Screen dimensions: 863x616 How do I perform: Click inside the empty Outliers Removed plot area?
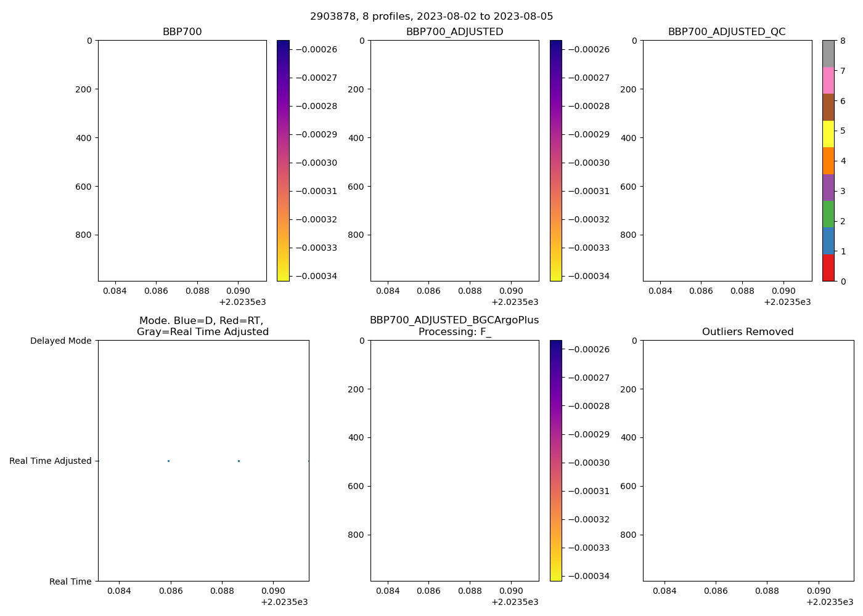(x=748, y=460)
